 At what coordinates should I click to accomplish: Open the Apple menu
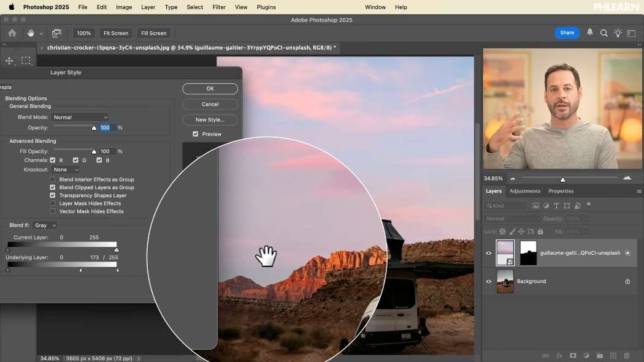pos(12,7)
